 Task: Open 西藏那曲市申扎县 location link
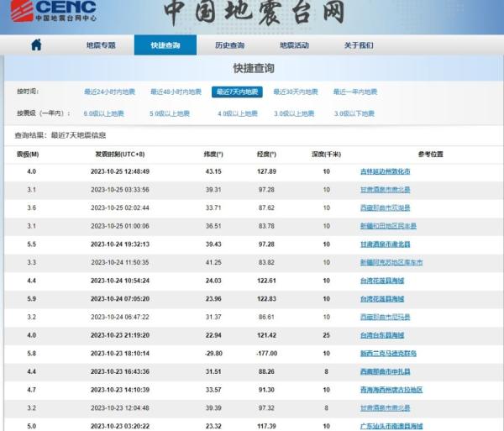click(385, 372)
